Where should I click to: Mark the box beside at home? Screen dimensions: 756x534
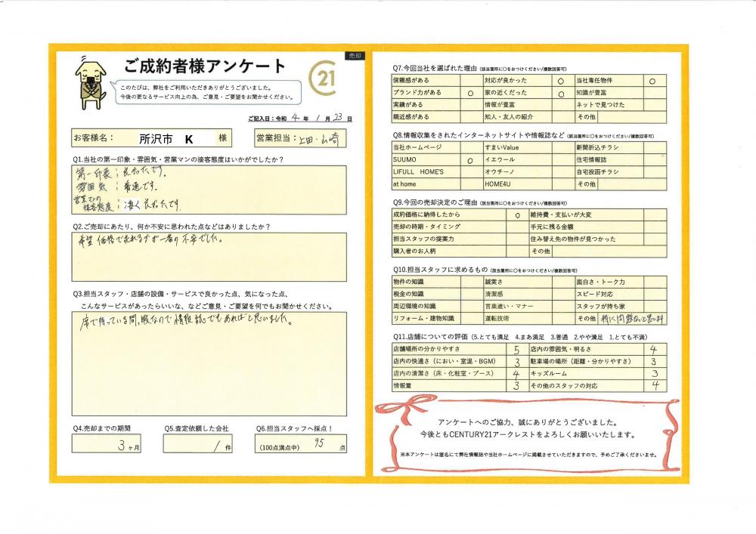click(472, 184)
